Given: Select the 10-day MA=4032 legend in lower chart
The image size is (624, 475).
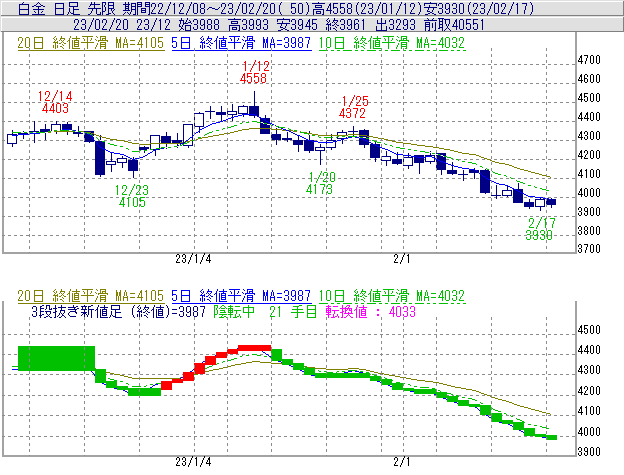Looking at the screenshot, I should [392, 296].
